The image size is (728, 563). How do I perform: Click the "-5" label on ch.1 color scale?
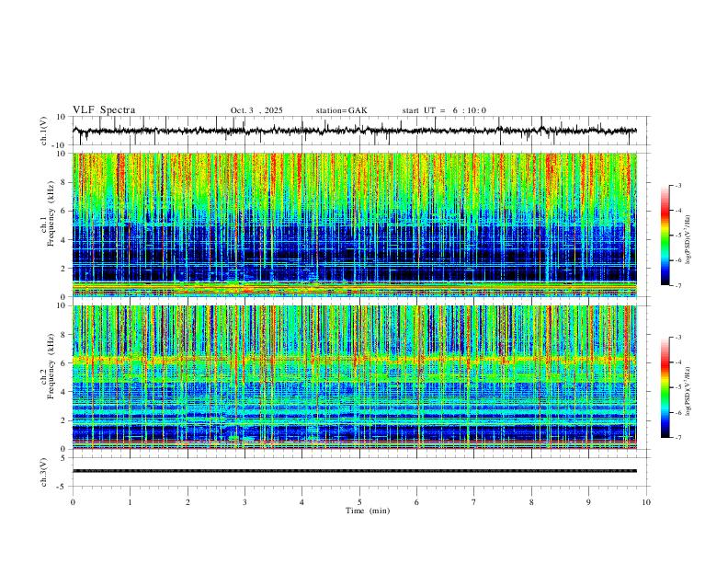point(677,236)
